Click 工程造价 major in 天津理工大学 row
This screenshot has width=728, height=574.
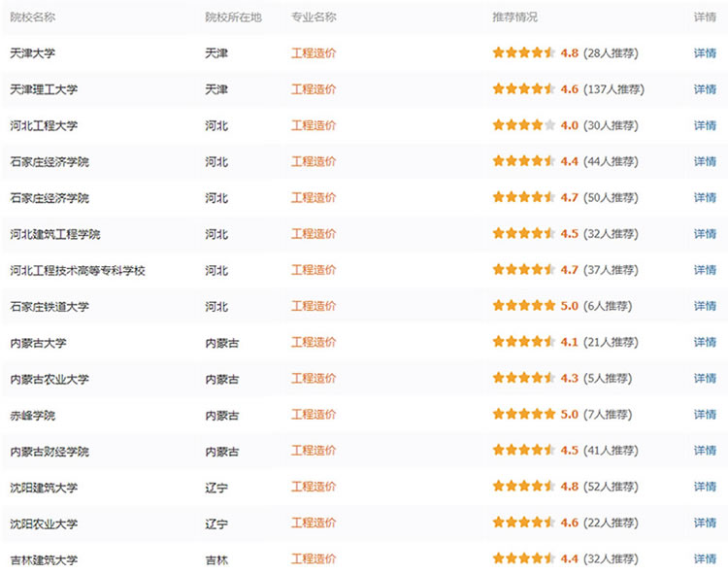tap(314, 89)
